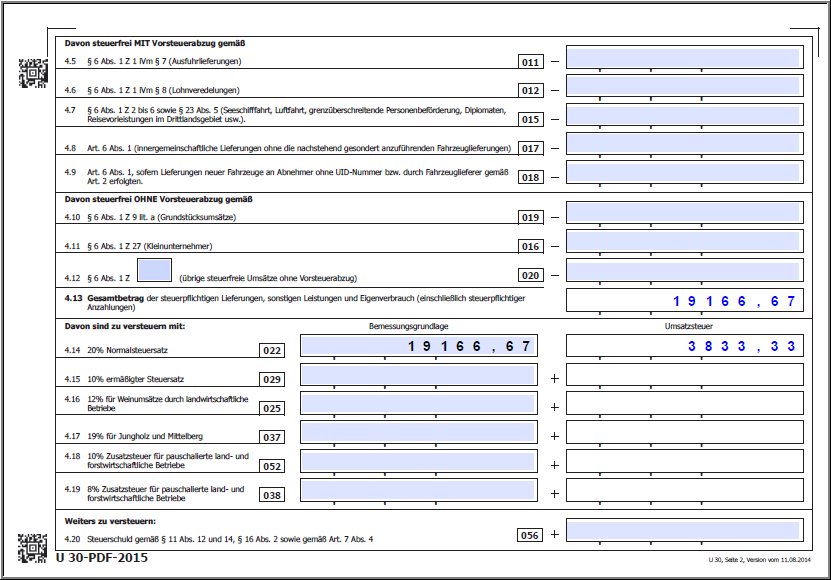
Task: Click the small Z number box in row 4.12
Action: (154, 270)
